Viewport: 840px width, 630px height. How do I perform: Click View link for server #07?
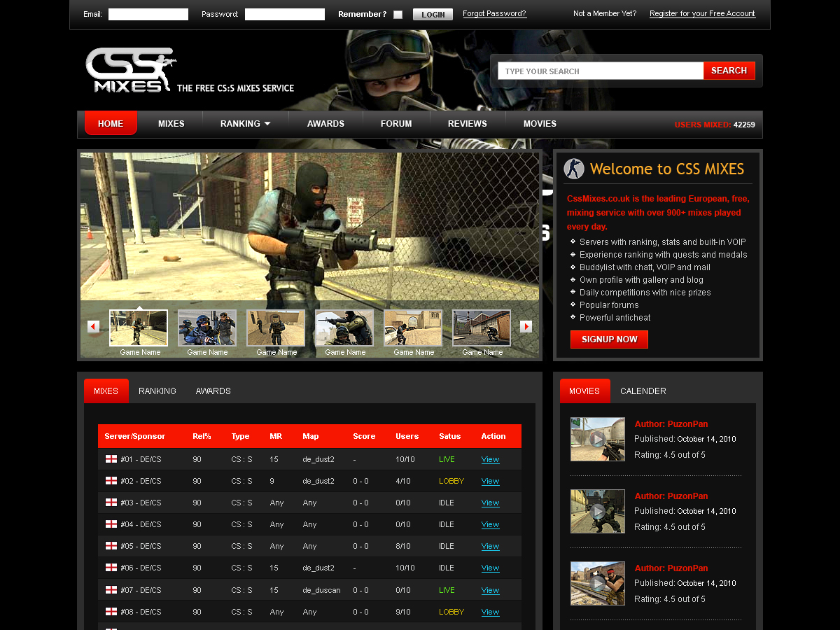[x=490, y=590]
